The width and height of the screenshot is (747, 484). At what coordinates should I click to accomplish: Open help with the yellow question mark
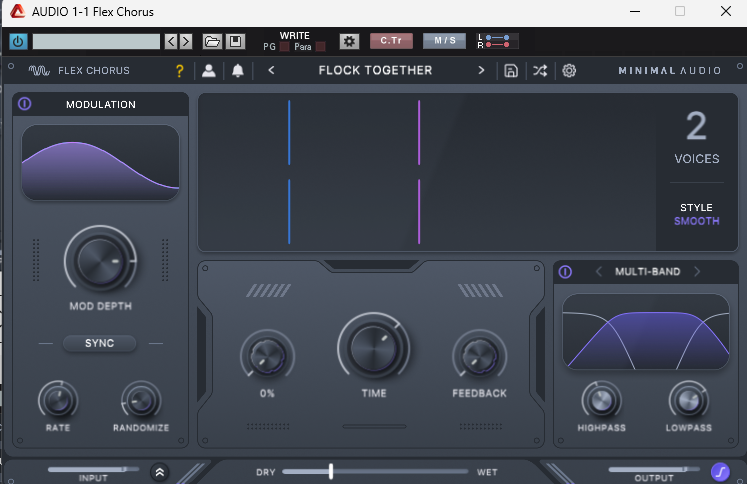[x=180, y=71]
